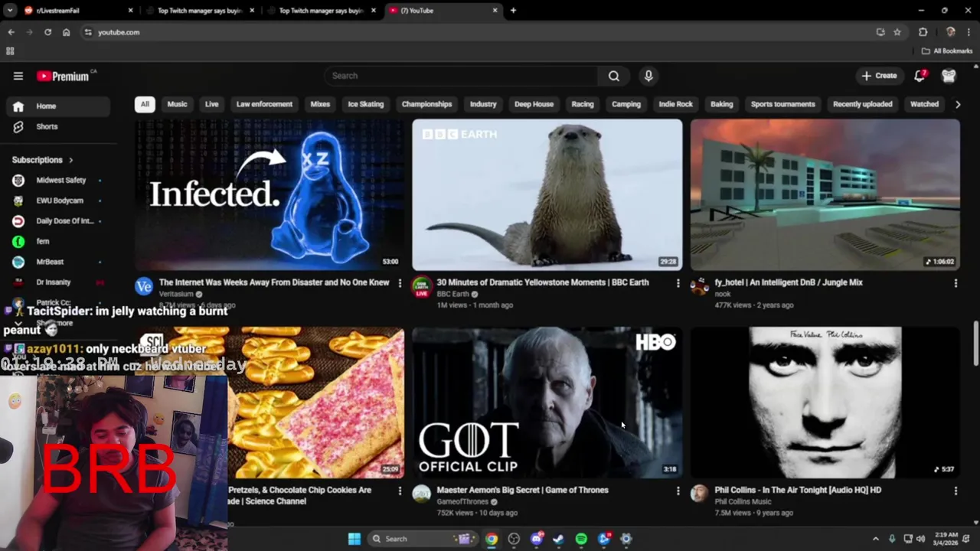Viewport: 980px width, 551px height.
Task: Open the Dr Insanity subscription
Action: 58,282
